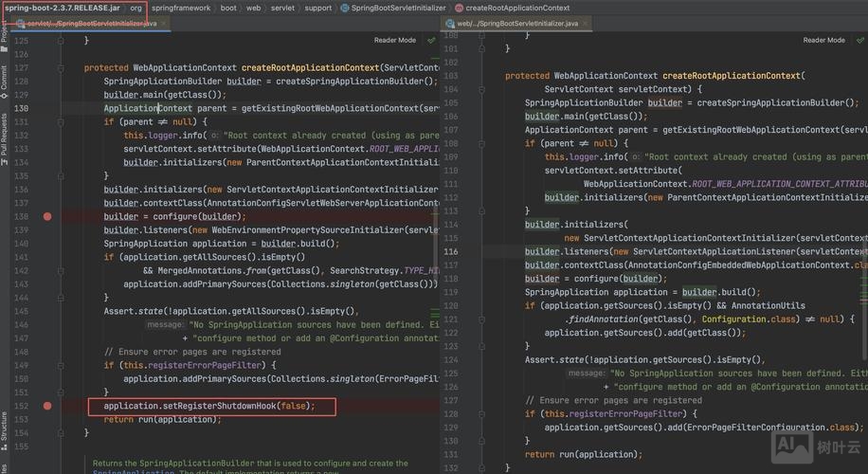Toggle Reader Mode in the left editor
Viewport: 868px width, 474px height.
[x=394, y=41]
